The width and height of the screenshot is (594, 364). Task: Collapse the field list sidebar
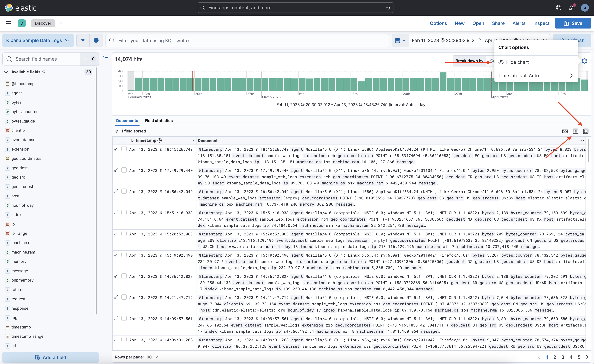point(105,56)
